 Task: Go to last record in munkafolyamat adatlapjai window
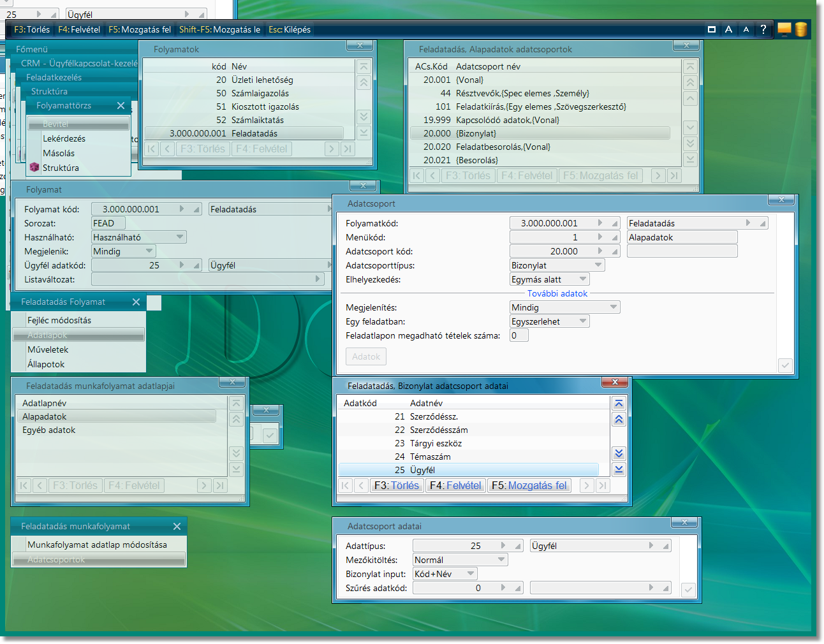point(220,486)
